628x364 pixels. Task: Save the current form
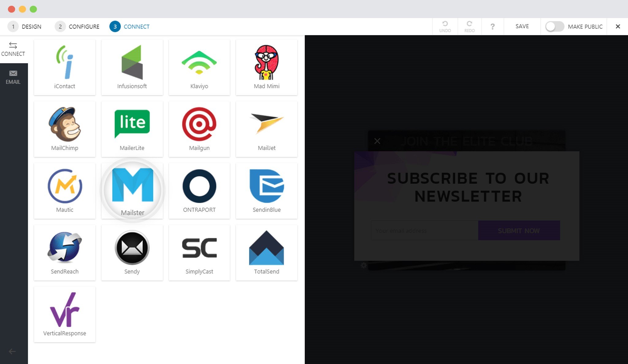pos(522,26)
